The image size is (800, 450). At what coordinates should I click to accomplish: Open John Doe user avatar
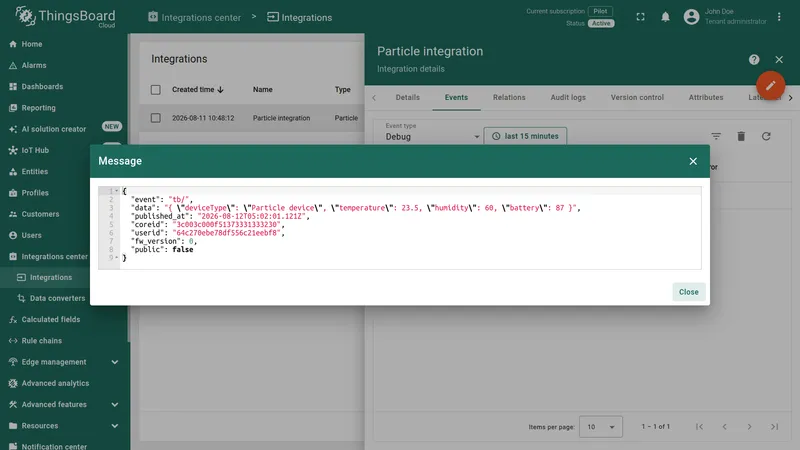[691, 17]
